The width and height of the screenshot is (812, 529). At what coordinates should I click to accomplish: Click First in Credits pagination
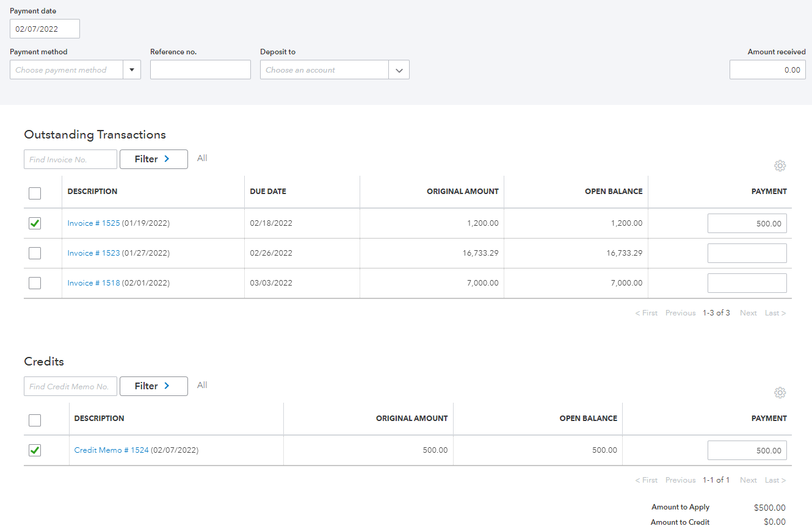(x=646, y=480)
